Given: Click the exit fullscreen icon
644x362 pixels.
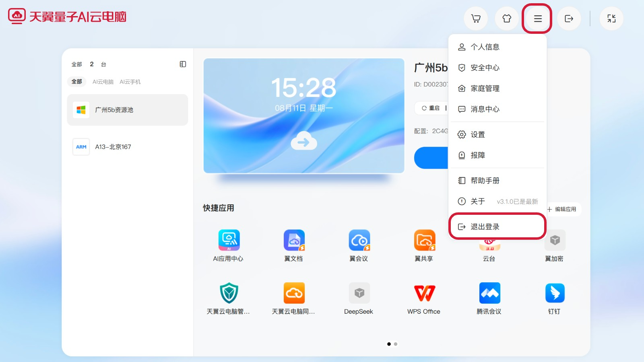Looking at the screenshot, I should pyautogui.click(x=611, y=19).
